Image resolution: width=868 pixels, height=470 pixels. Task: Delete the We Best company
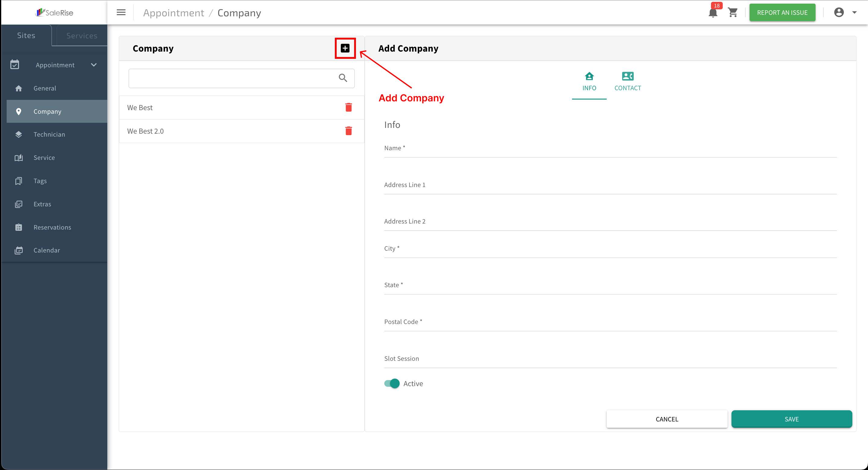(348, 107)
